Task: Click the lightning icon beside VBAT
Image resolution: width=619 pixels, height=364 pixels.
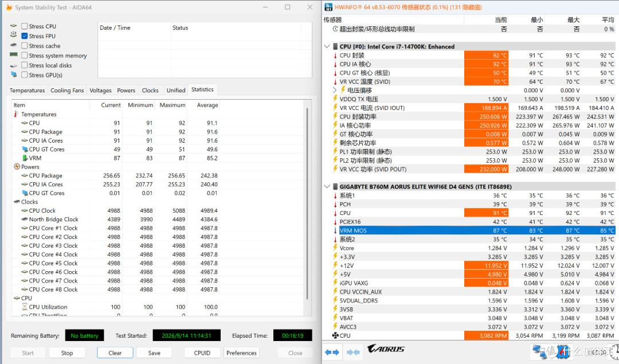Action: coord(335,318)
